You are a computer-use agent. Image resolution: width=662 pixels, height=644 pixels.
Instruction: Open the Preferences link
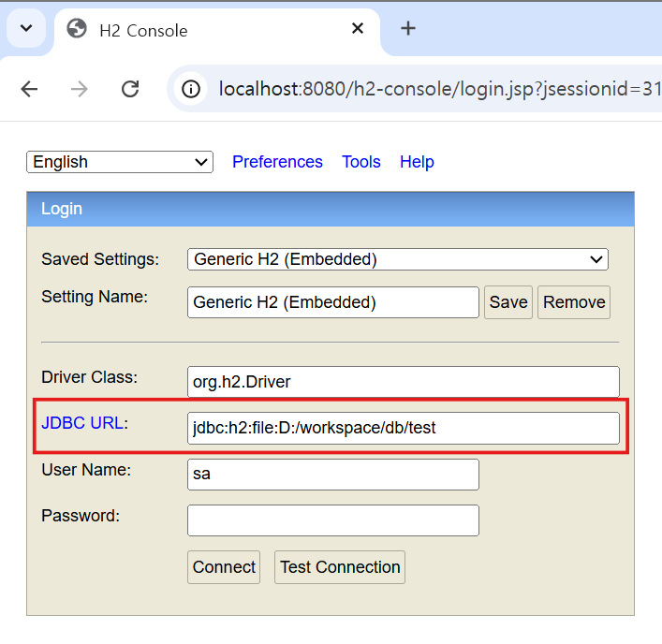(277, 162)
